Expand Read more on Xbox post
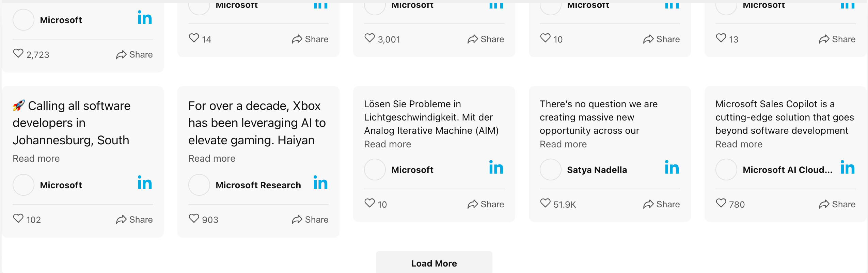 point(212,158)
